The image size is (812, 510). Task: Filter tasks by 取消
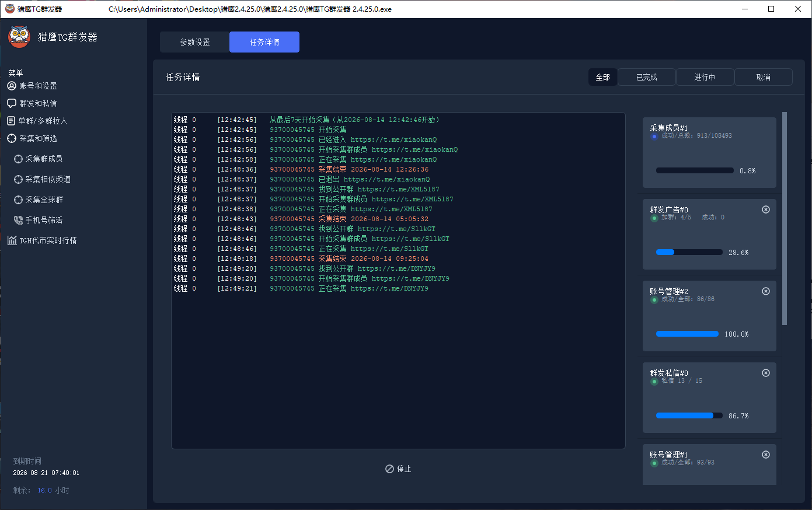(x=764, y=77)
